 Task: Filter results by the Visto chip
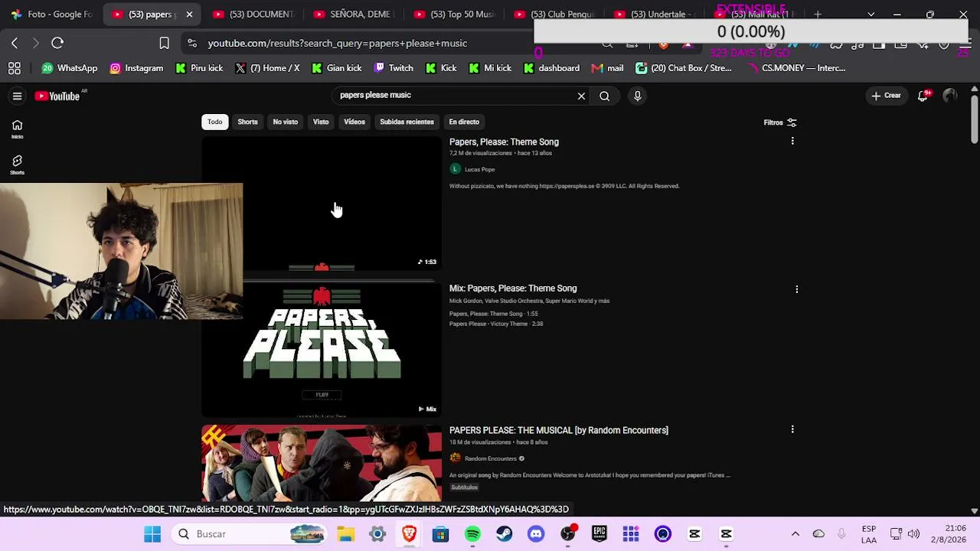pos(321,122)
